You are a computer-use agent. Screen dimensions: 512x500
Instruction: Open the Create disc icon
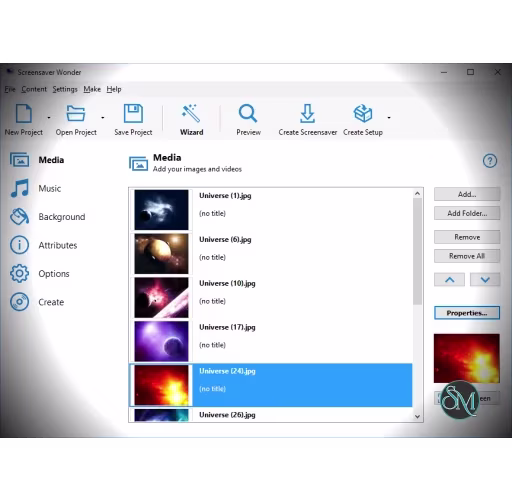(19, 302)
